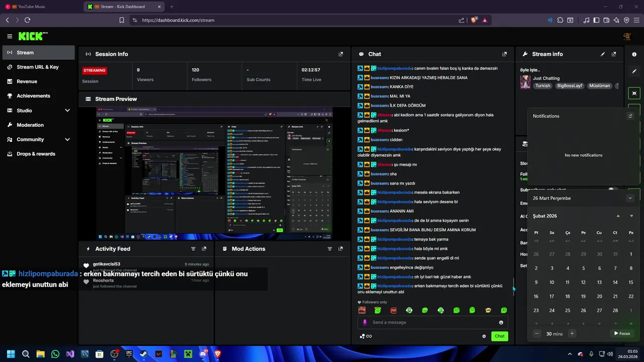Image resolution: width=644 pixels, height=362 pixels.
Task: Open notification settings icon in Notifications panel
Action: click(x=630, y=116)
